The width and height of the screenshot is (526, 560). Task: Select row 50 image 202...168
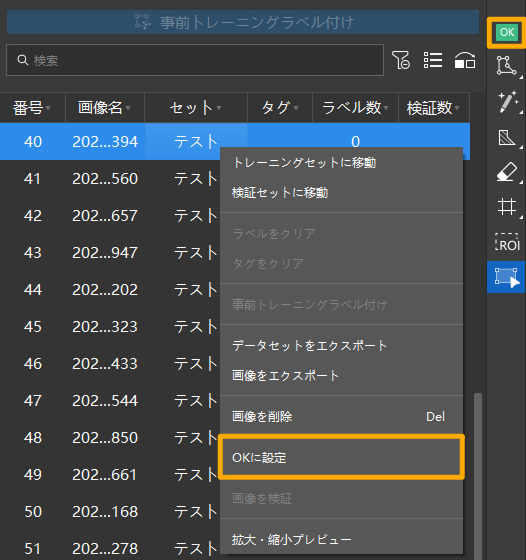click(x=105, y=512)
